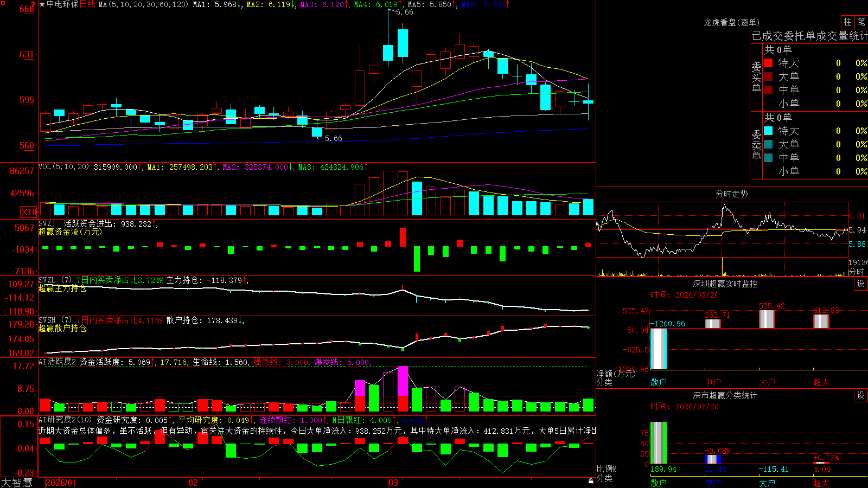Click the AI研究度2(10) indicator name
The image size is (868, 488).
click(x=65, y=420)
